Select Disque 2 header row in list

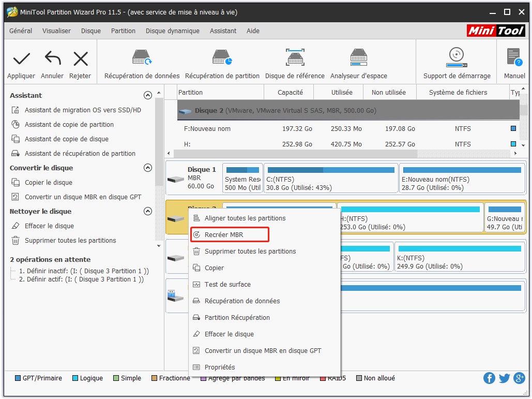point(348,110)
